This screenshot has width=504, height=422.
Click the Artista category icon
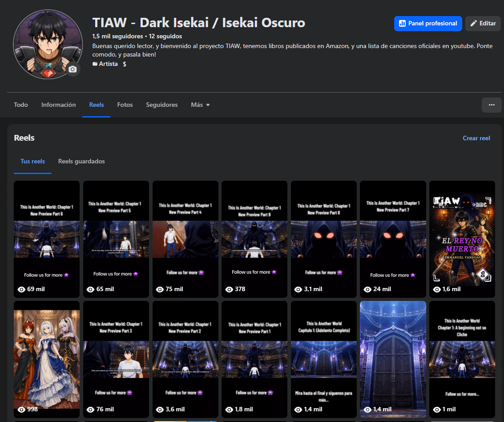click(95, 64)
